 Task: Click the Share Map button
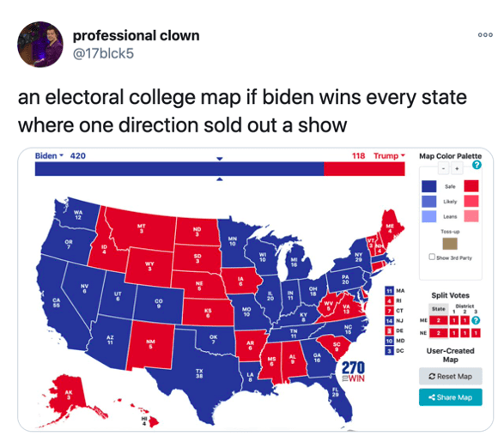[x=450, y=397]
